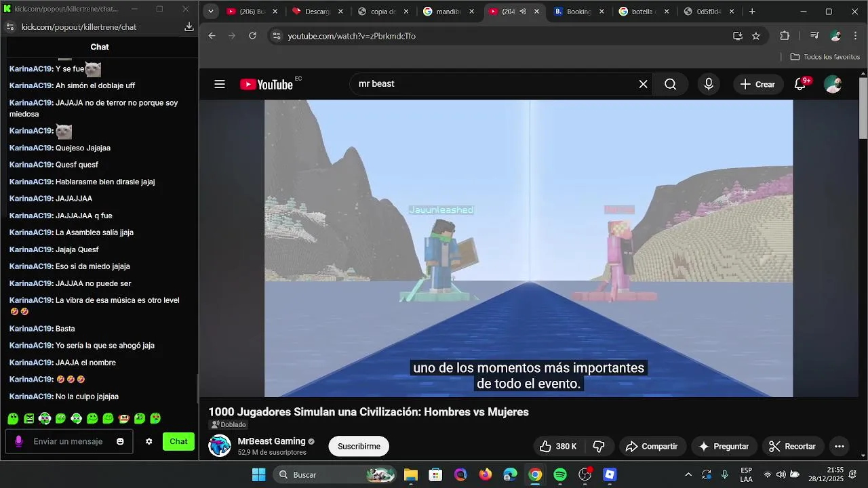The image size is (868, 488).
Task: Open File Explorer from the taskbar
Action: [x=410, y=474]
